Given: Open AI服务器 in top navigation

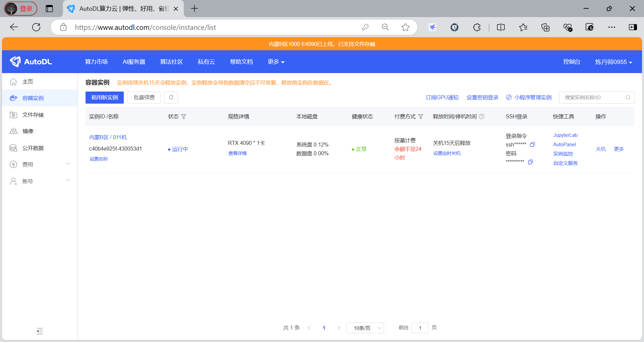Looking at the screenshot, I should point(134,62).
